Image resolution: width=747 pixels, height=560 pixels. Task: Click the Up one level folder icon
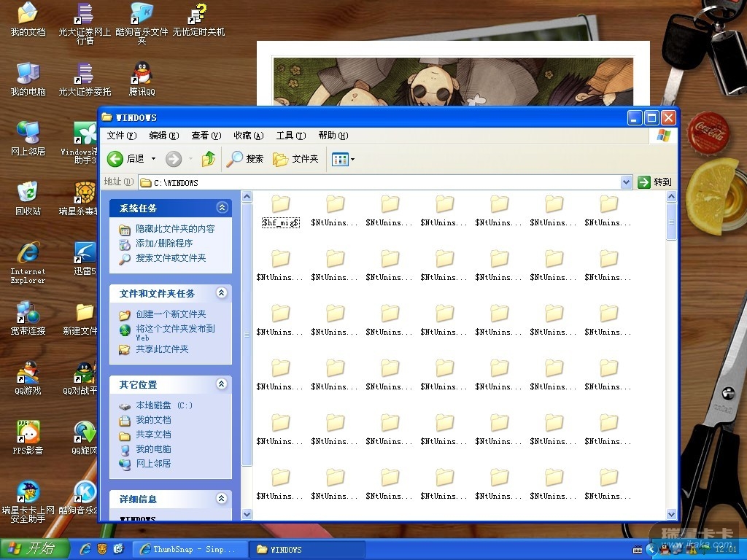[x=209, y=159]
